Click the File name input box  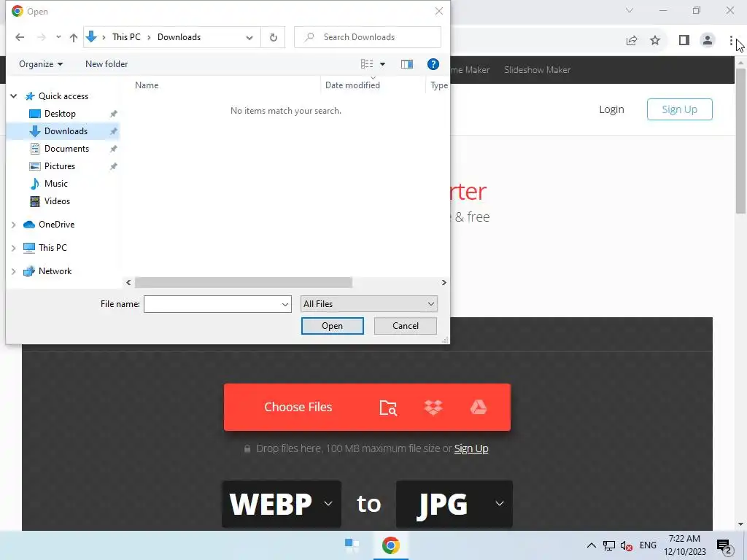(212, 304)
